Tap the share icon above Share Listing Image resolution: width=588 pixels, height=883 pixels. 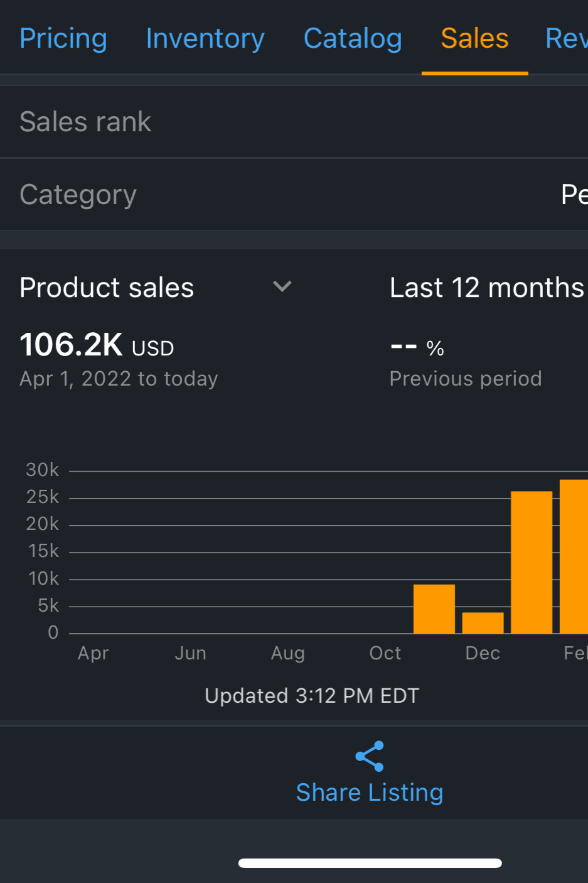click(x=370, y=756)
